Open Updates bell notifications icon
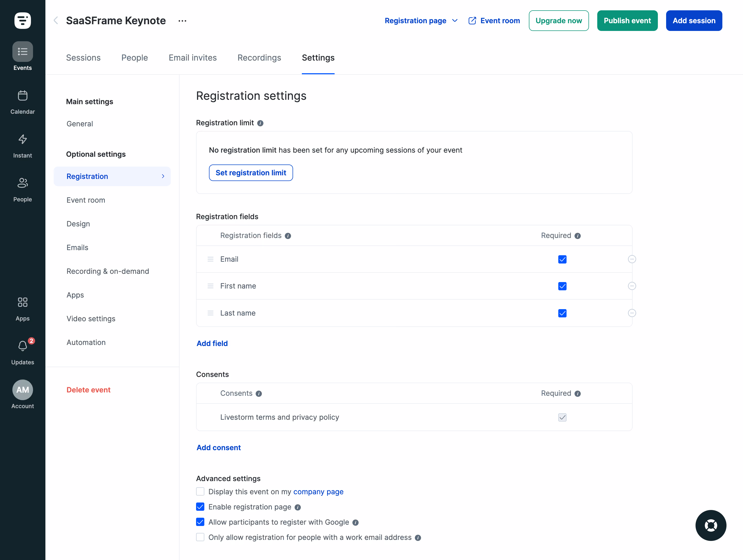The height and width of the screenshot is (560, 743). [x=22, y=346]
